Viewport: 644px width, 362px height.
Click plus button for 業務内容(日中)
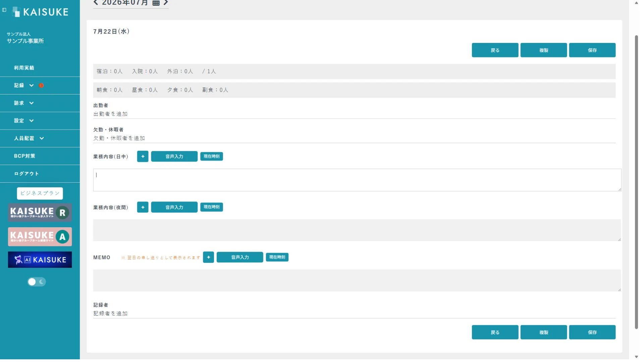point(143,157)
